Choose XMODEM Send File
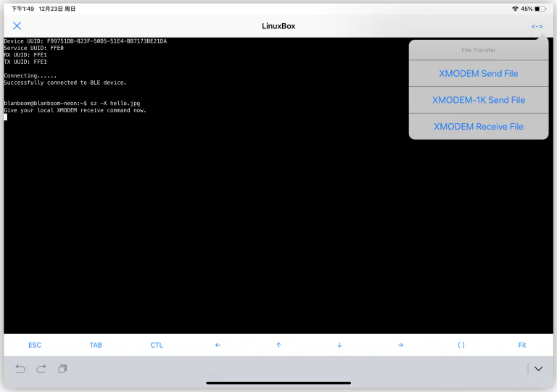 [x=479, y=73]
